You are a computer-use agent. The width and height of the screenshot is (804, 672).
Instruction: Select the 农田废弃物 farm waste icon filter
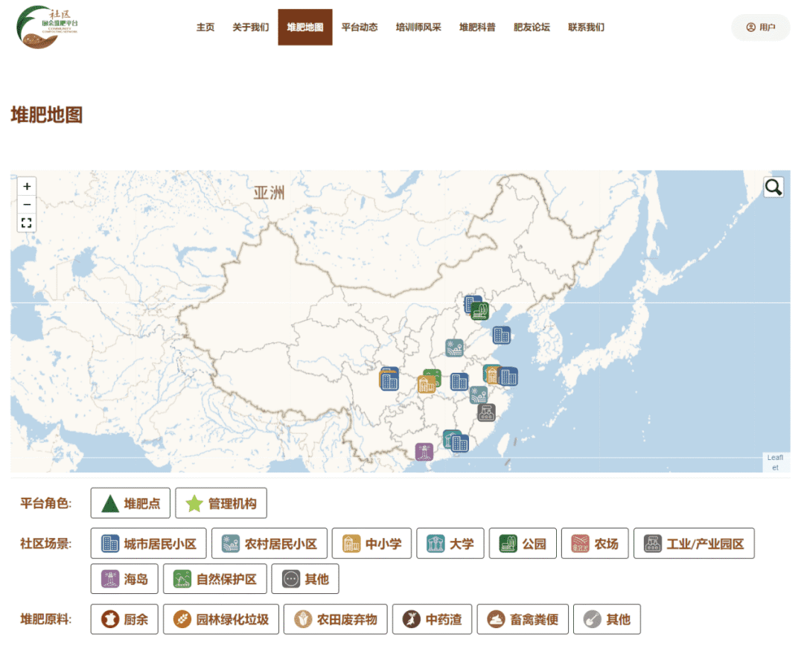[x=334, y=619]
